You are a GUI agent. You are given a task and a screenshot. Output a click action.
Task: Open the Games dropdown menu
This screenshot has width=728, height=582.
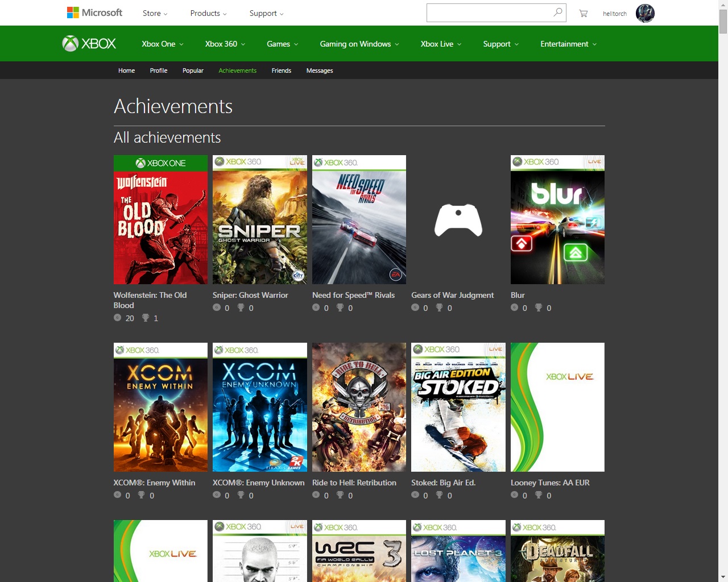point(282,44)
